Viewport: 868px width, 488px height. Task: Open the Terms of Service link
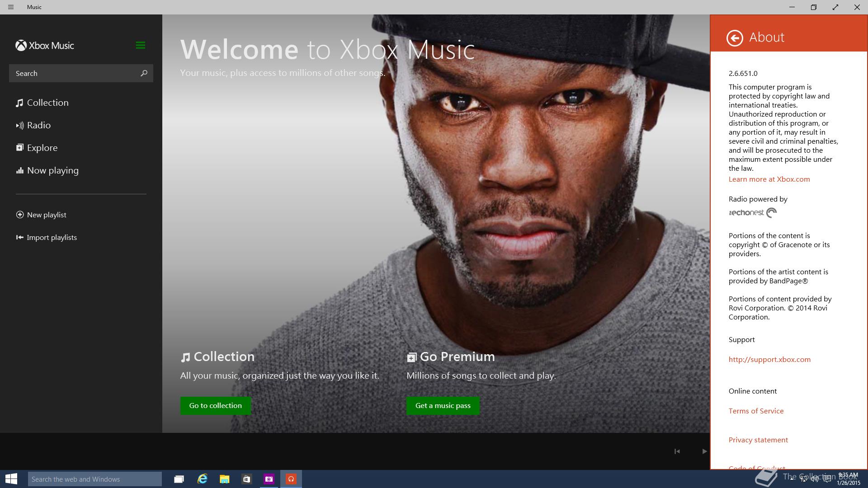[x=756, y=411]
